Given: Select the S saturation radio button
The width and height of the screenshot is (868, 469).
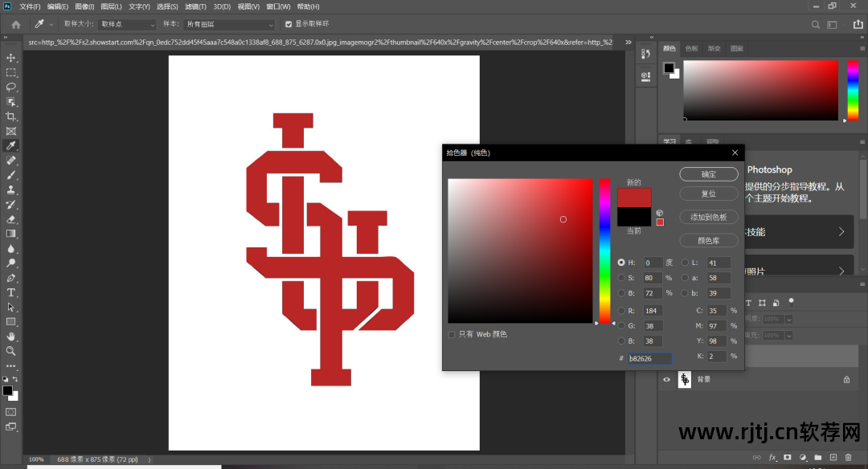Looking at the screenshot, I should coord(621,278).
